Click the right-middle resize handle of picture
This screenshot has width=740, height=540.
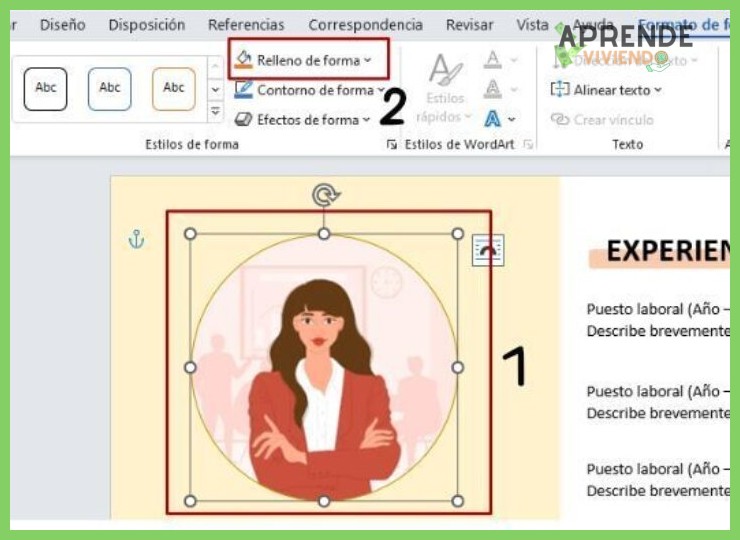pyautogui.click(x=457, y=367)
